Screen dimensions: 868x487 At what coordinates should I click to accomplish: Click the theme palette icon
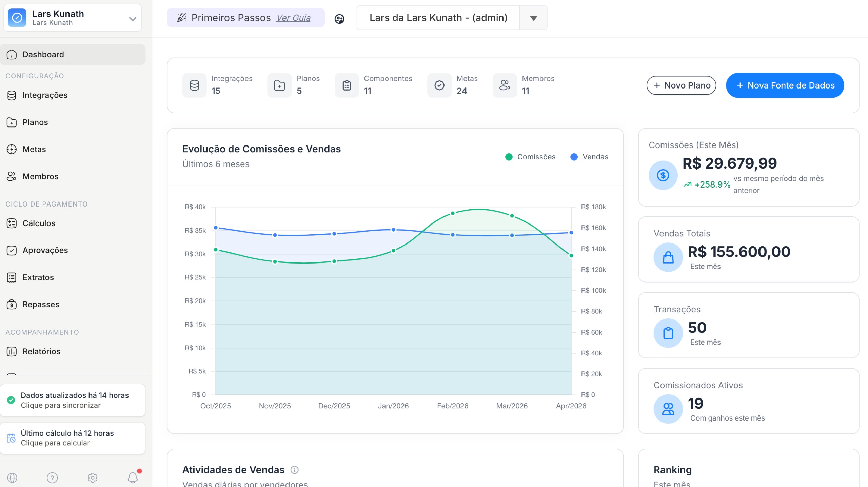[x=339, y=19]
